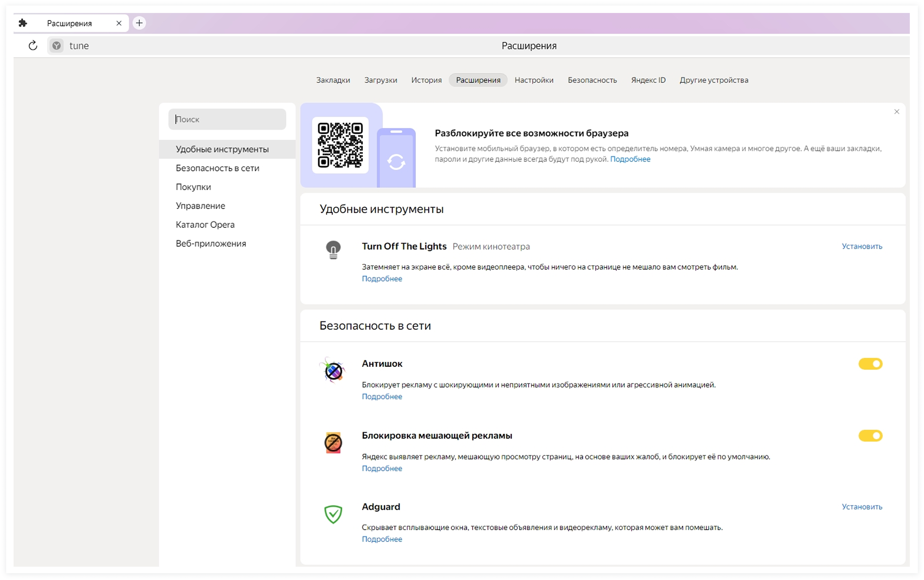
Task: Open Подробнее under Turn Off The Lights
Action: pos(382,279)
